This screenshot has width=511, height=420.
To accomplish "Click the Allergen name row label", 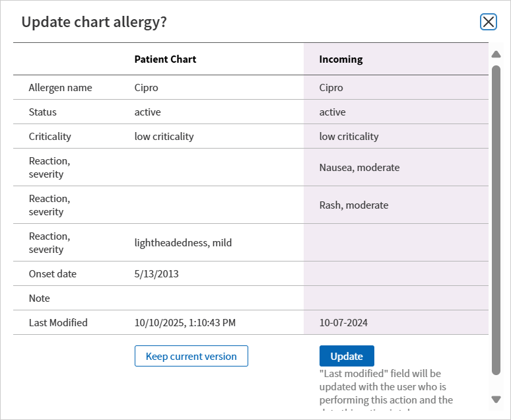I will pyautogui.click(x=60, y=87).
